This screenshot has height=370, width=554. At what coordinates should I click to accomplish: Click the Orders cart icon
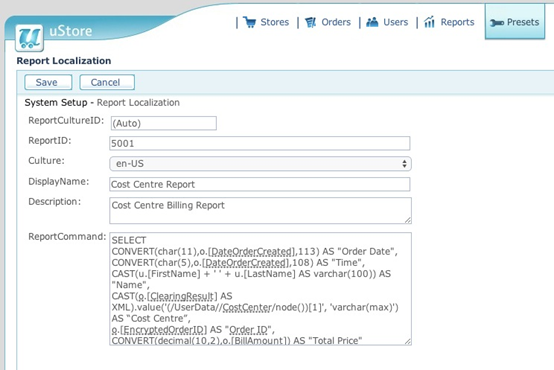pos(311,22)
